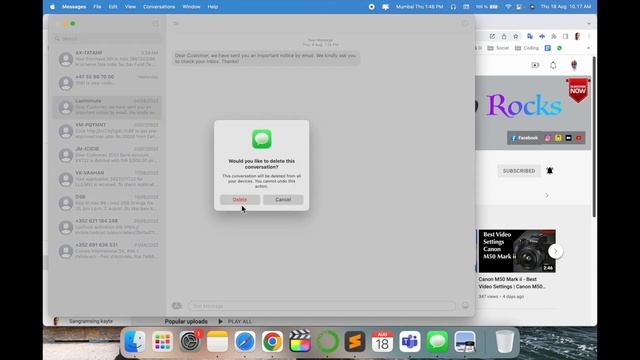
Task: Select the +352 621 184 248 conversation
Action: point(107,227)
